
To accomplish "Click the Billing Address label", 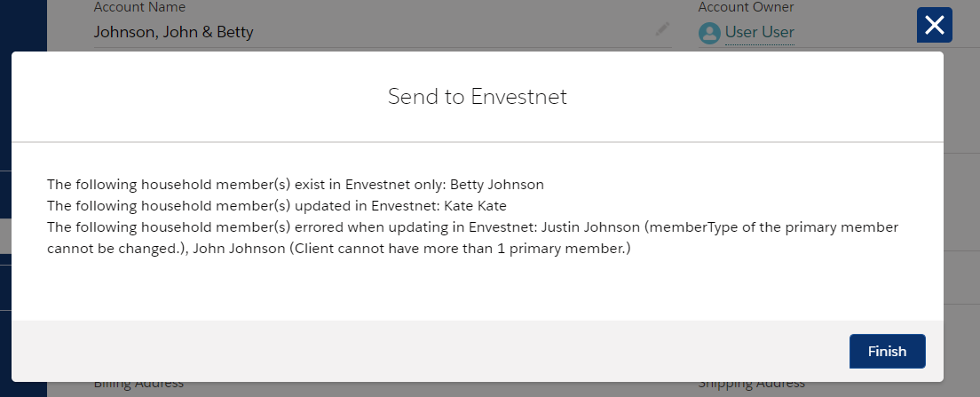I will pos(138,383).
